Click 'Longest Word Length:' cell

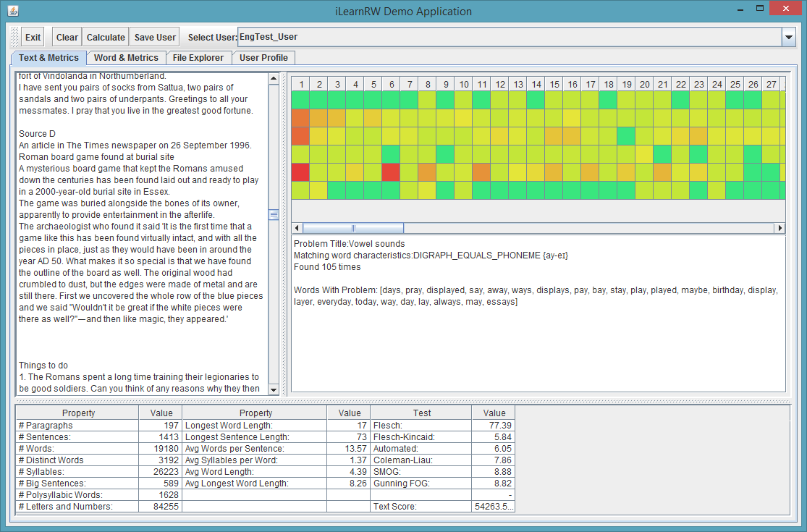tap(255, 426)
